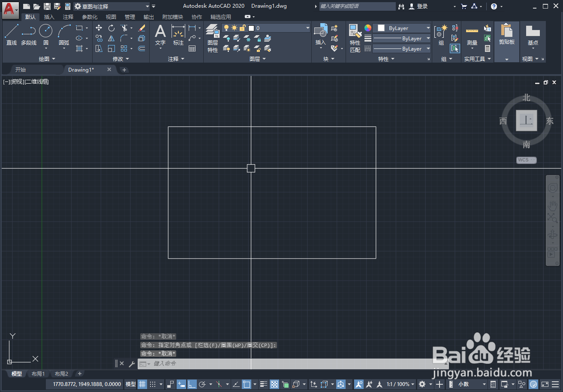563x392 pixels.
Task: Click the Erase tool icon
Action: (142, 28)
